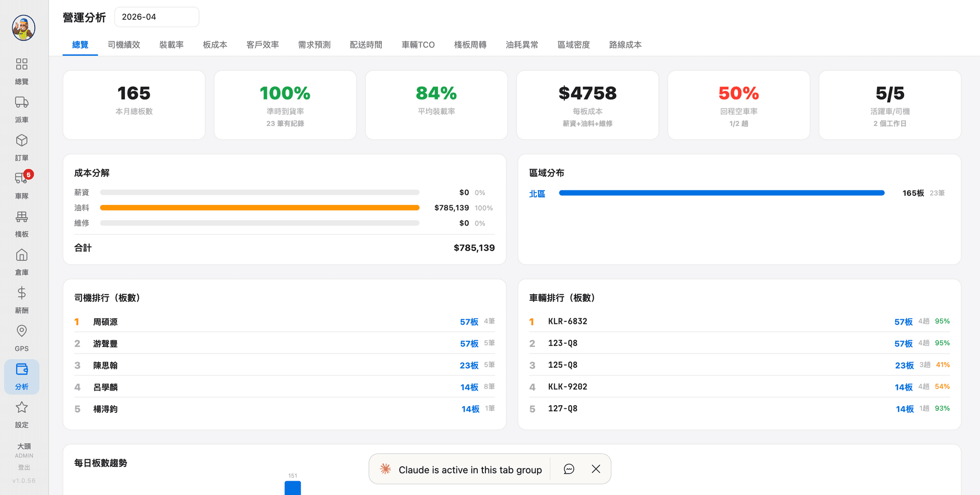This screenshot has width=980, height=495.
Task: Open the 派車 dispatch section
Action: (x=22, y=108)
